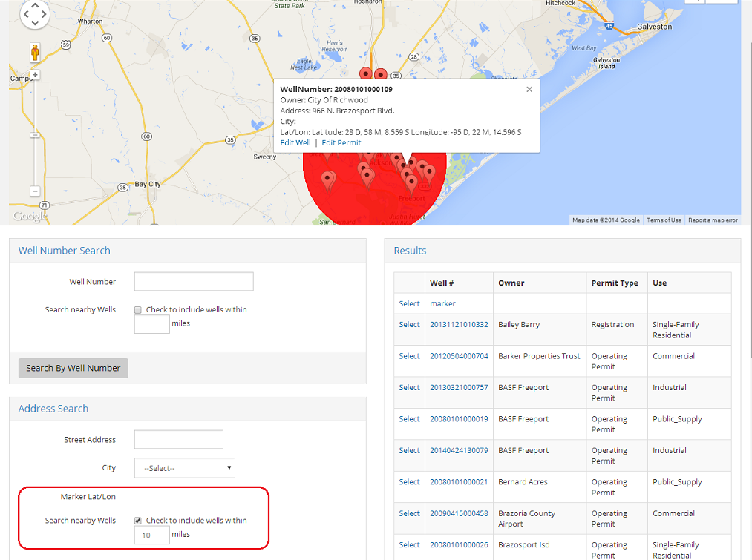Open the City dropdown

[185, 468]
